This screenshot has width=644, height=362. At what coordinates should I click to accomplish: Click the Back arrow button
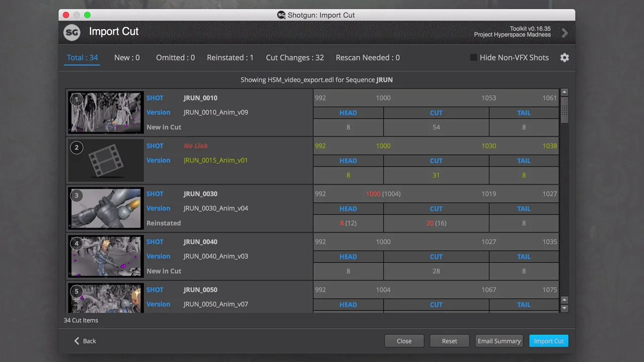coord(85,341)
